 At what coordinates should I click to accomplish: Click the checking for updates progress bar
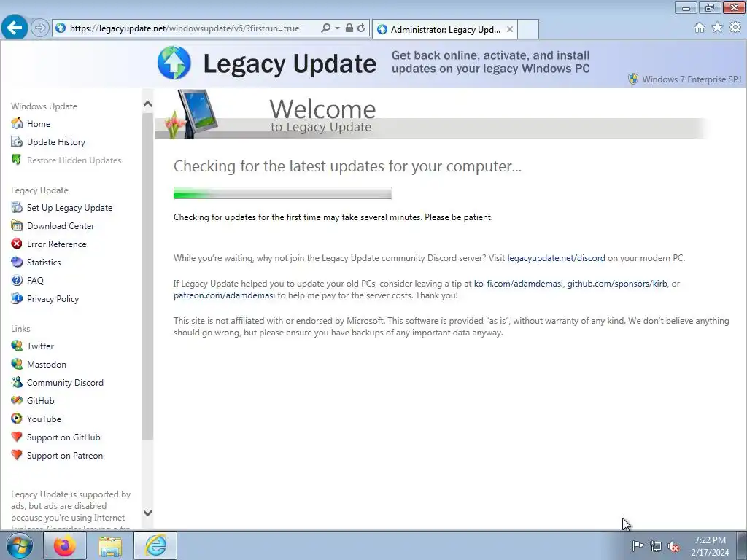pyautogui.click(x=283, y=192)
